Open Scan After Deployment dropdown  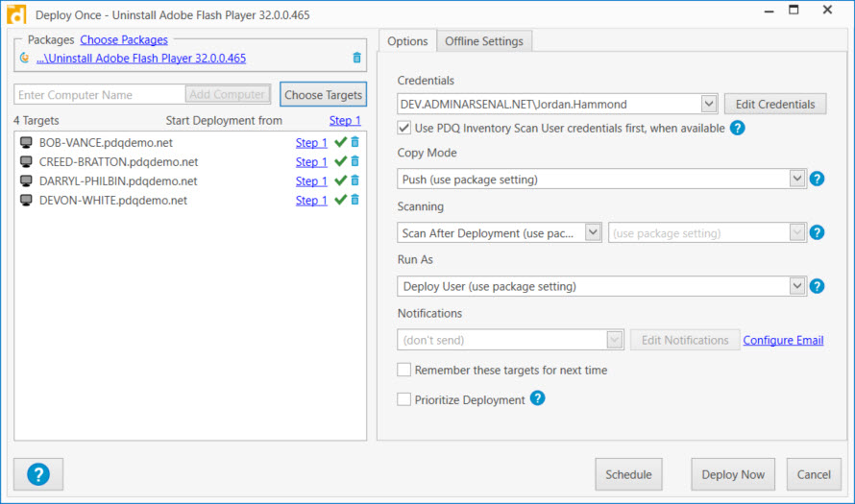pos(593,232)
